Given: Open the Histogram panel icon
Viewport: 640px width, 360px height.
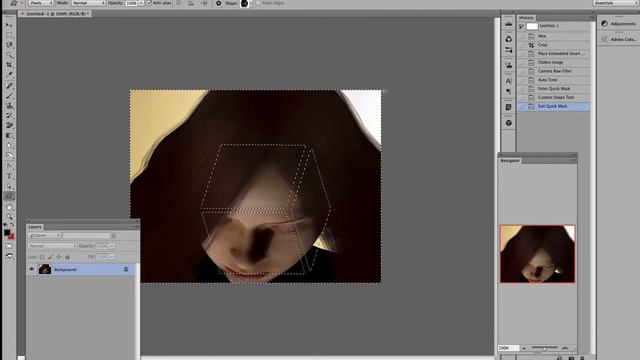Looking at the screenshot, I should 509,24.
